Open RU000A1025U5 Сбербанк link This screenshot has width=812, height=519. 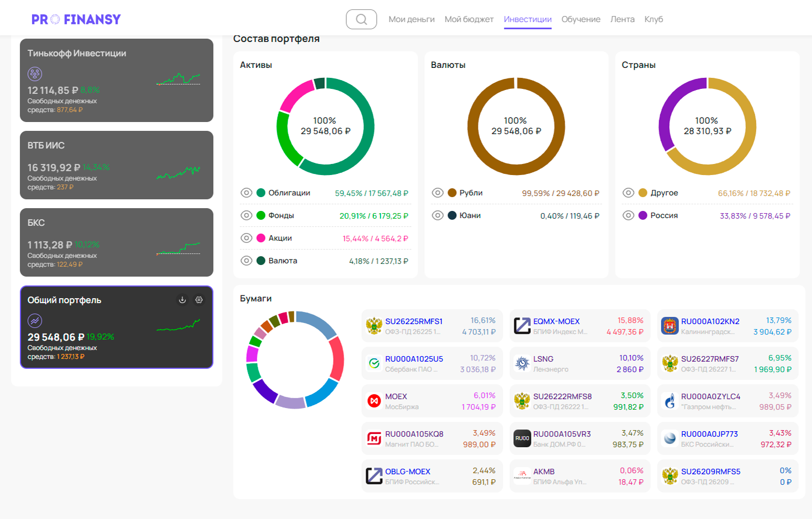pyautogui.click(x=414, y=359)
